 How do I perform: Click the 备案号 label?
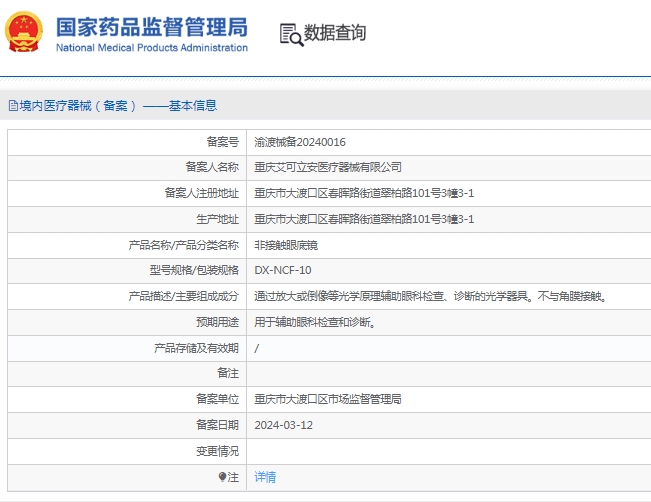click(223, 142)
